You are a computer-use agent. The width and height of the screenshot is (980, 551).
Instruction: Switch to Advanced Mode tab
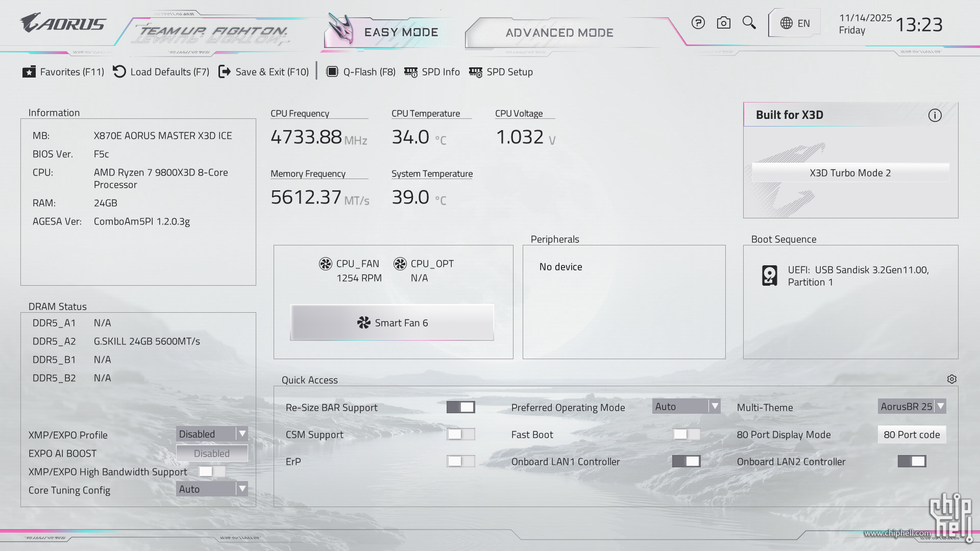coord(559,33)
